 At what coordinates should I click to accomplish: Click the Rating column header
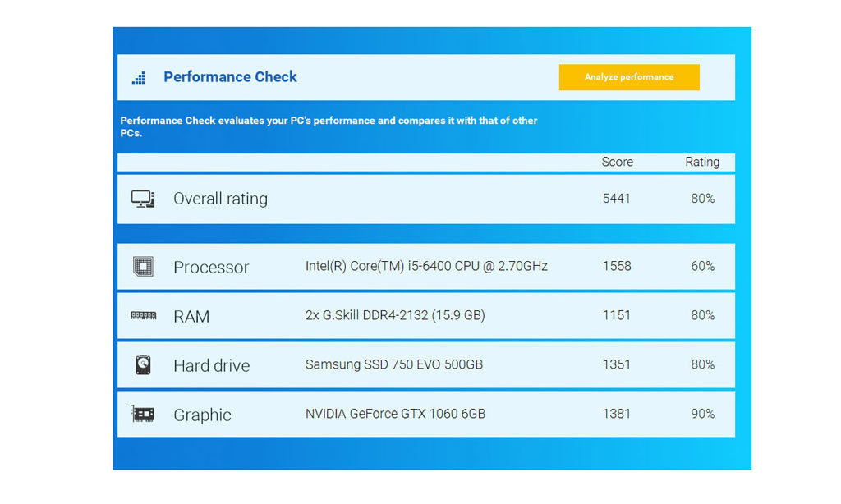tap(702, 162)
